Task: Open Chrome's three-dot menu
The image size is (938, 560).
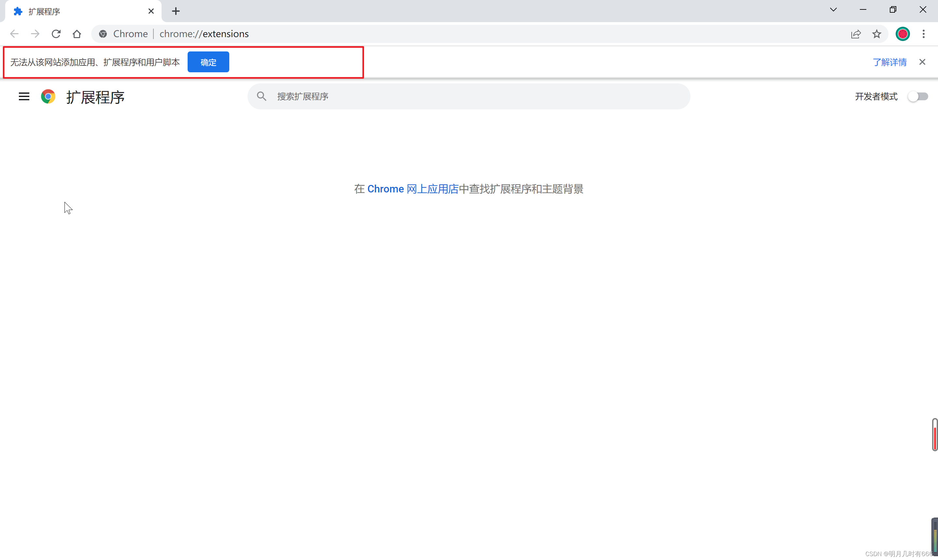Action: click(924, 34)
